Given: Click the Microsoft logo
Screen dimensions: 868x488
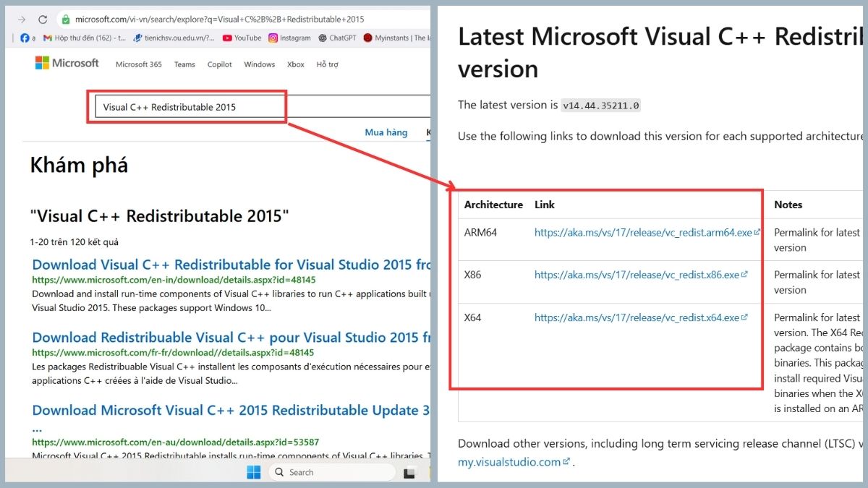Looking at the screenshot, I should 67,64.
